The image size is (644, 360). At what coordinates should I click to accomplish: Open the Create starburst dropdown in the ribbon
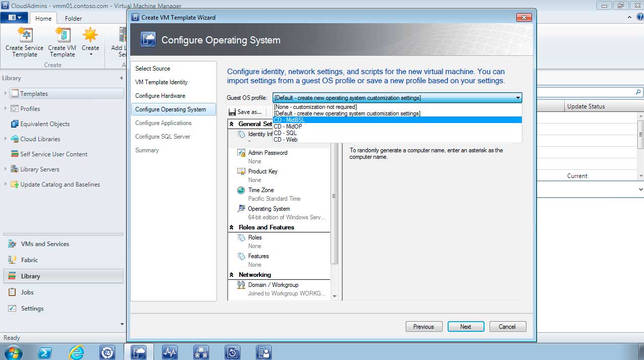click(x=90, y=42)
